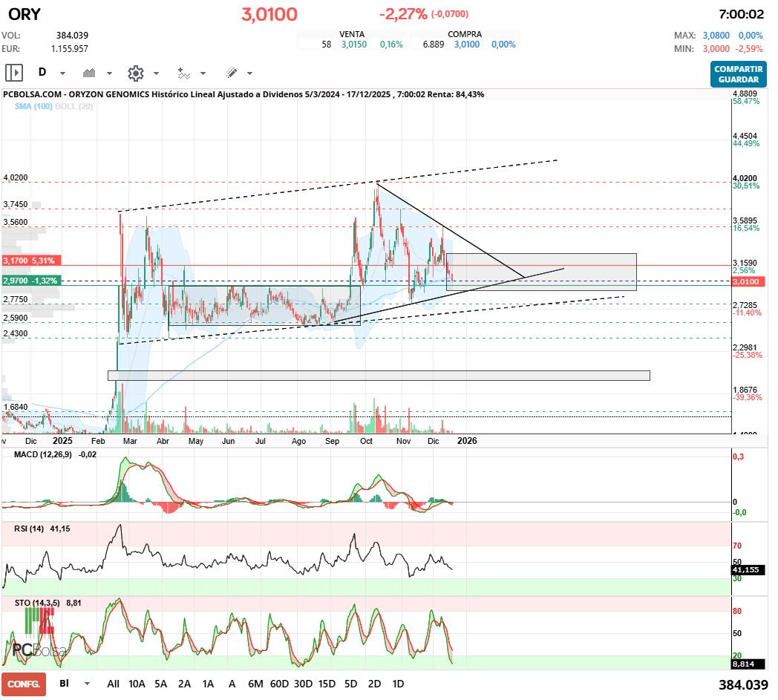778x700 pixels.
Task: Select the mountain chart type icon
Action: [91, 73]
